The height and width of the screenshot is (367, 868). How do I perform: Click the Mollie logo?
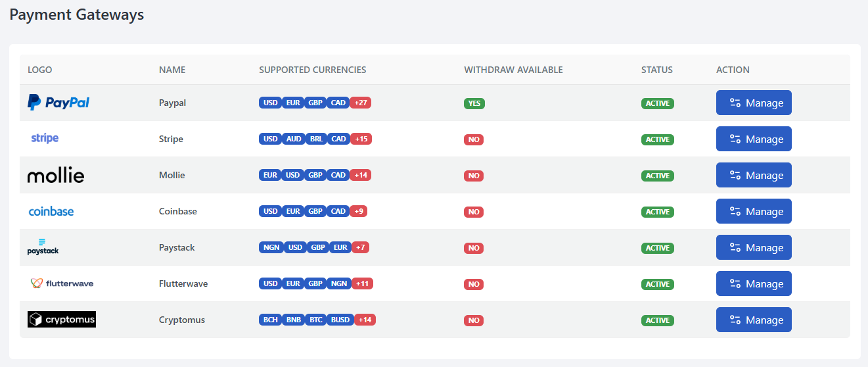point(56,176)
